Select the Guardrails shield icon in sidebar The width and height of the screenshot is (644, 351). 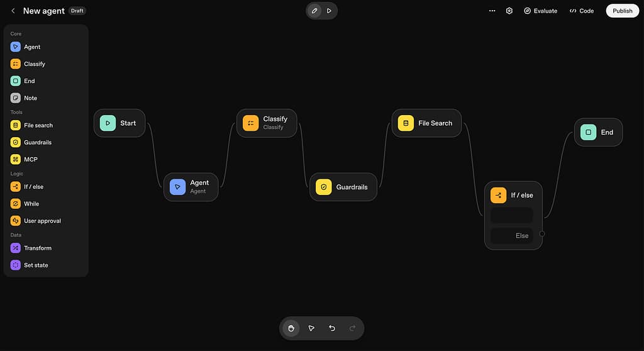[x=16, y=142]
